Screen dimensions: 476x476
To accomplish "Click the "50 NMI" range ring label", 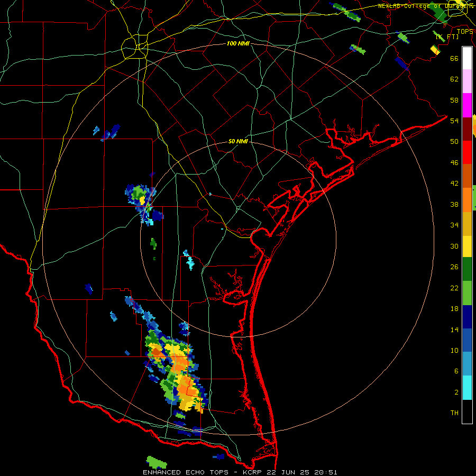I will [238, 141].
